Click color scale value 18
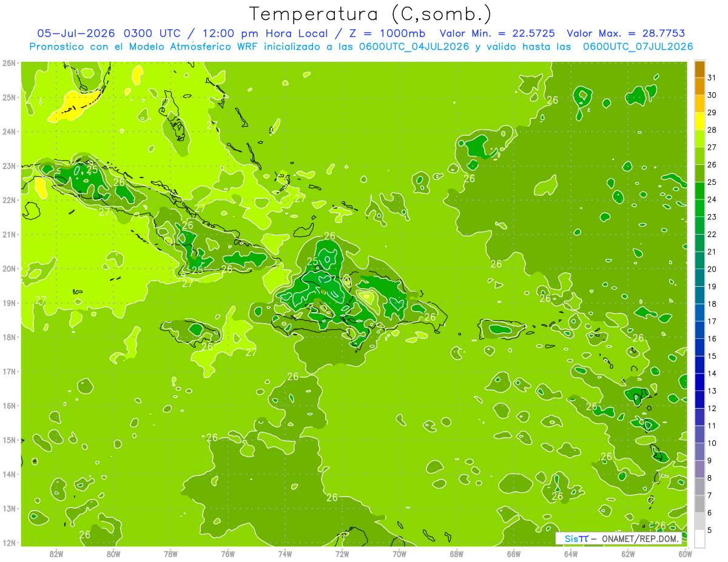The image size is (728, 562). (712, 304)
